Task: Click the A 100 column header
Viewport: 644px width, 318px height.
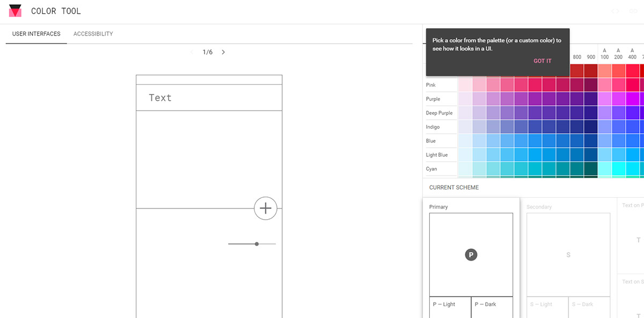Action: point(605,54)
